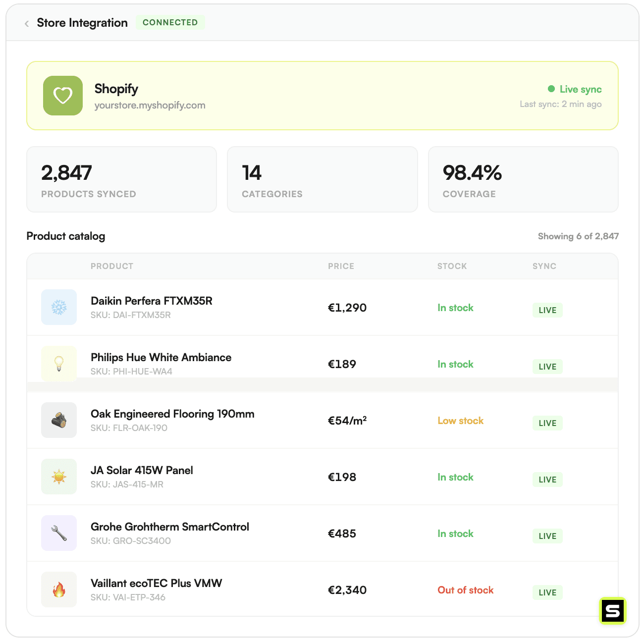The width and height of the screenshot is (644, 644).
Task: Select the 2,847 Products Synced card
Action: 121,179
